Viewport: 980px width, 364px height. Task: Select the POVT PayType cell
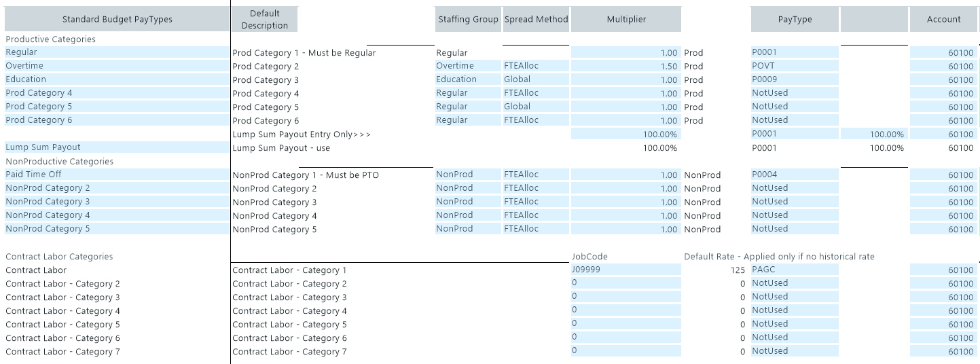tap(795, 66)
